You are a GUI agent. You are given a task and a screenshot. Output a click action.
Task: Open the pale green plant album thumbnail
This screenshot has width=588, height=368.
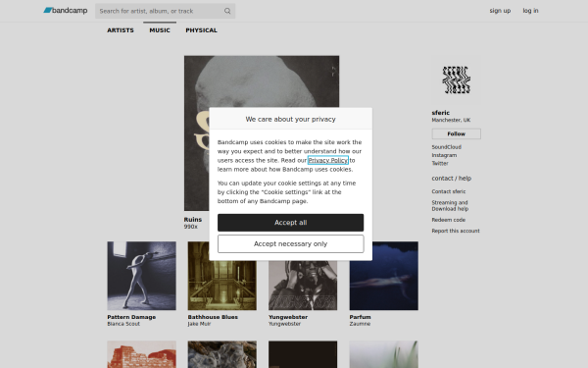(384, 354)
